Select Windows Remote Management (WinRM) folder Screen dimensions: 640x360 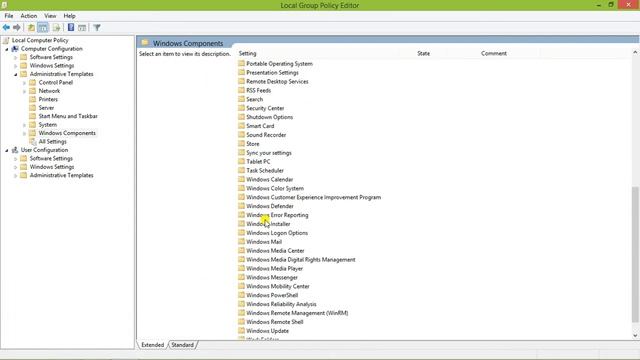(x=297, y=313)
